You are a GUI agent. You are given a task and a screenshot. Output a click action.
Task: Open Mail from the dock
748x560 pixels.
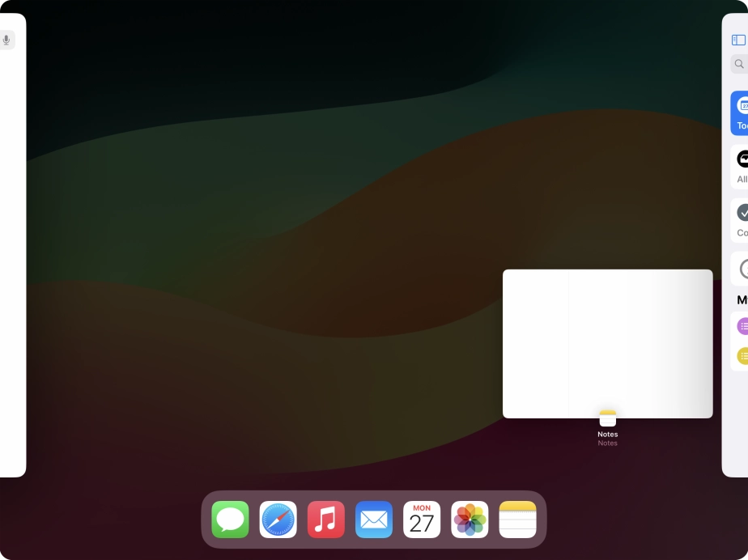(x=374, y=520)
